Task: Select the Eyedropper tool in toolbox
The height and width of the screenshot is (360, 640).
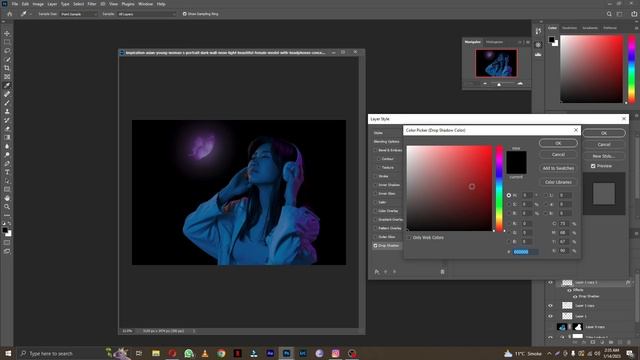Action: coord(7,85)
